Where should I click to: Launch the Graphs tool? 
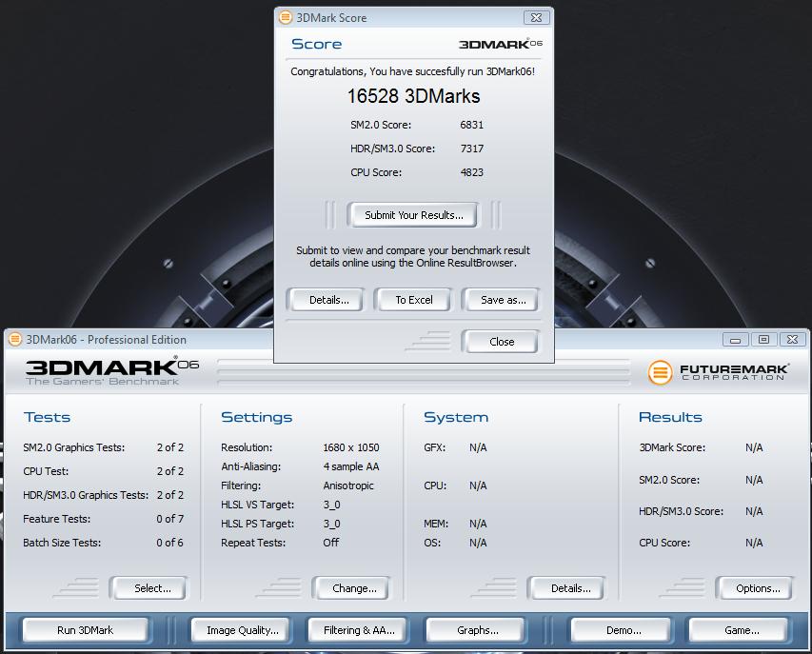pyautogui.click(x=477, y=630)
